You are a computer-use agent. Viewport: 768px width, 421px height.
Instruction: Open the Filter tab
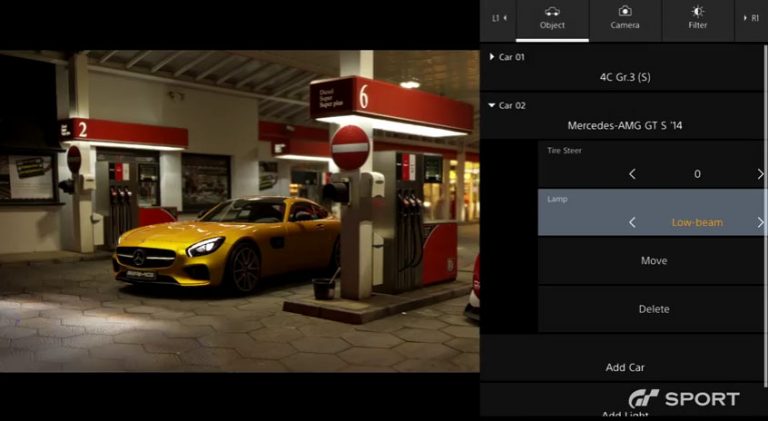(698, 18)
